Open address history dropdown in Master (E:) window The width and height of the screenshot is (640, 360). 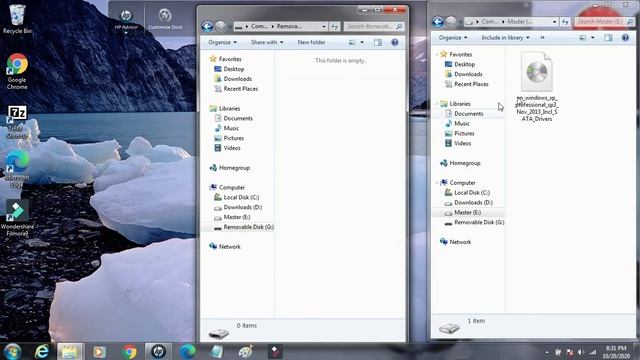pyautogui.click(x=554, y=22)
